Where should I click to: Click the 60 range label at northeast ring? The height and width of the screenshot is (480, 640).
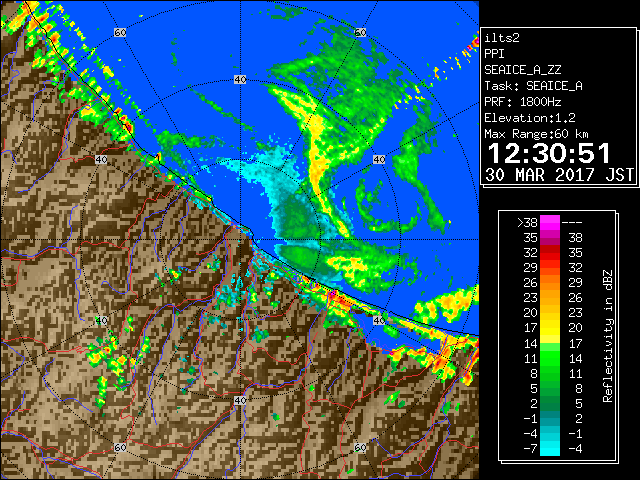click(x=360, y=32)
